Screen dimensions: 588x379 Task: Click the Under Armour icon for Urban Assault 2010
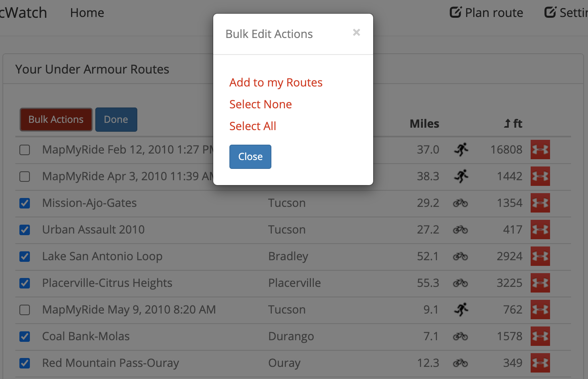click(540, 230)
